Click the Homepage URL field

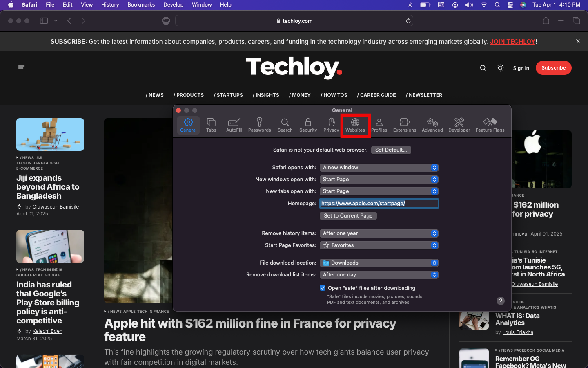379,203
